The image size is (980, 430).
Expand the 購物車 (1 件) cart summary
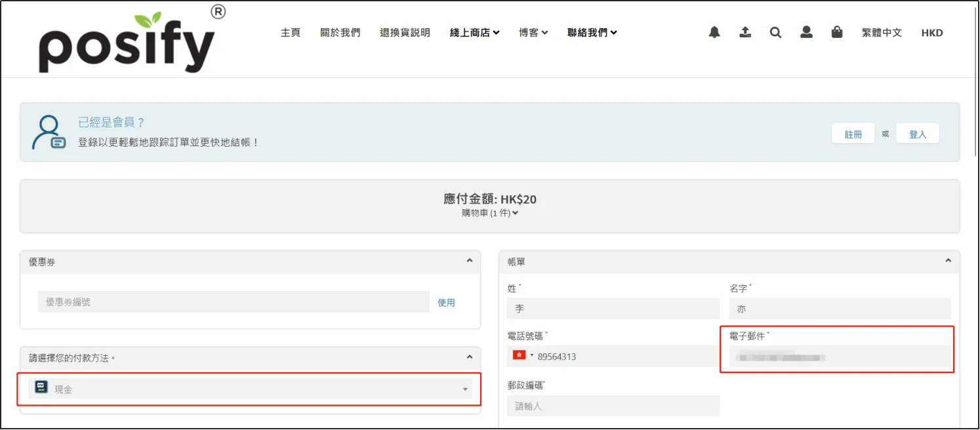click(x=489, y=212)
